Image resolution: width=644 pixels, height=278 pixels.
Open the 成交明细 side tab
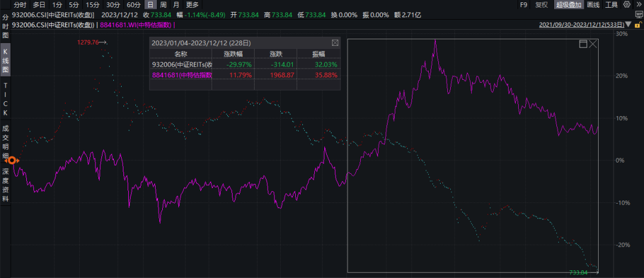[5, 140]
